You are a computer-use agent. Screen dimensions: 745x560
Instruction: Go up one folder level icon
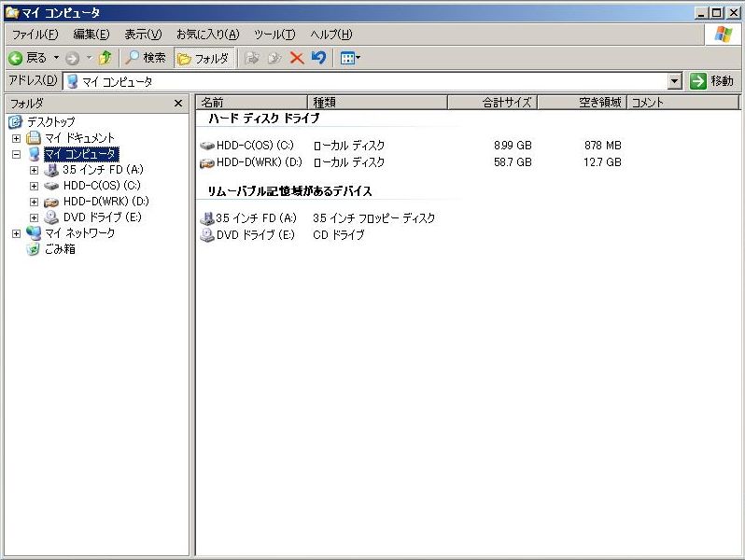pyautogui.click(x=105, y=58)
